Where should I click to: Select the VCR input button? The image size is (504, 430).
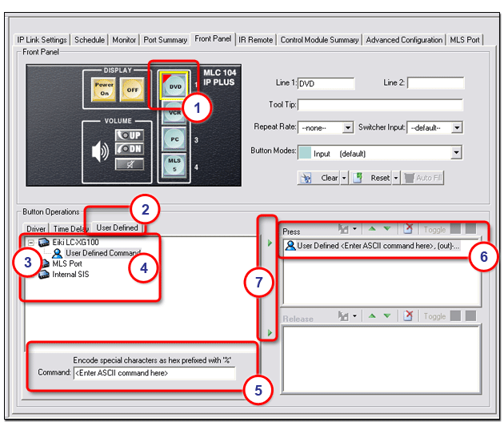pos(174,112)
